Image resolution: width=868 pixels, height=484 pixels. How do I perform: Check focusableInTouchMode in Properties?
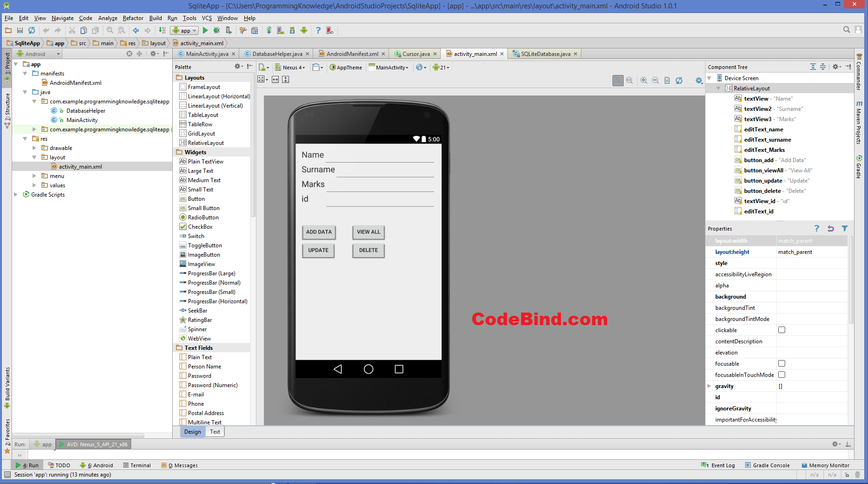tap(781, 375)
